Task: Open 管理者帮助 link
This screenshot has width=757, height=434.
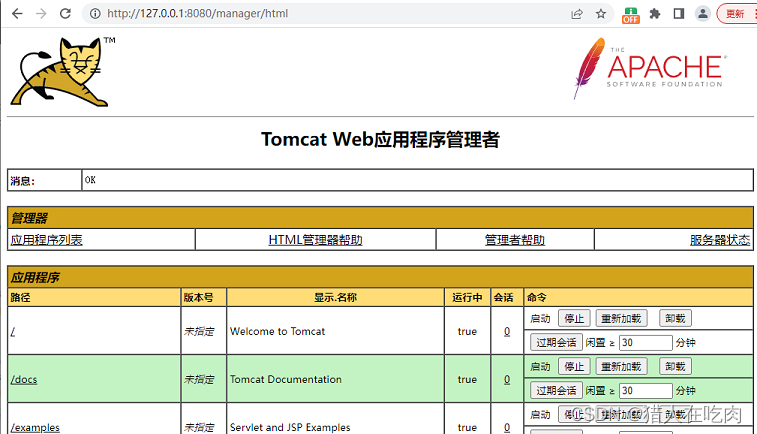Action: (515, 240)
